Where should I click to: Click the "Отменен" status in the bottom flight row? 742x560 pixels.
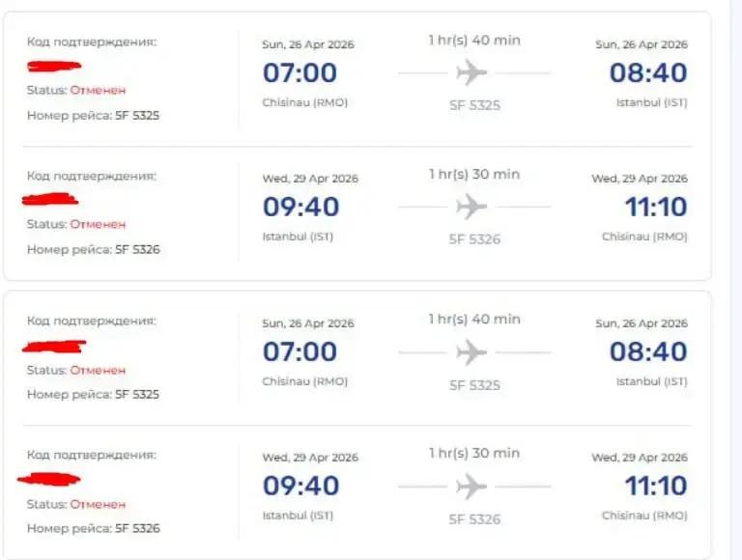point(98,504)
